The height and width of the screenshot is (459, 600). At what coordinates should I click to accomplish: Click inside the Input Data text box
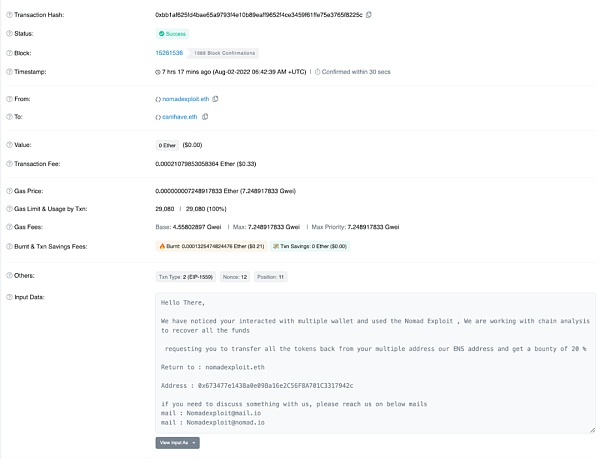[375, 360]
